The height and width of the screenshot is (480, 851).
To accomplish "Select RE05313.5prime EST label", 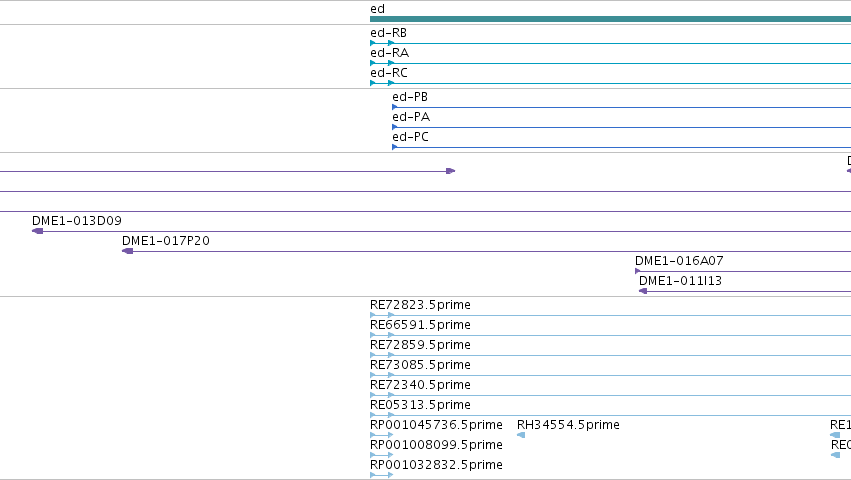I will [x=420, y=405].
